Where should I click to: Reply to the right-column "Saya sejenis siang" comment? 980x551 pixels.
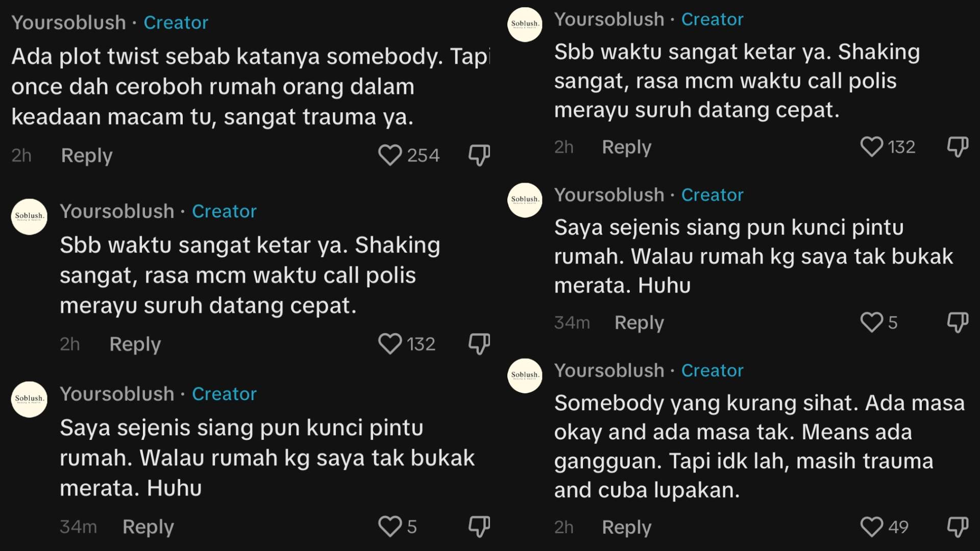(639, 322)
